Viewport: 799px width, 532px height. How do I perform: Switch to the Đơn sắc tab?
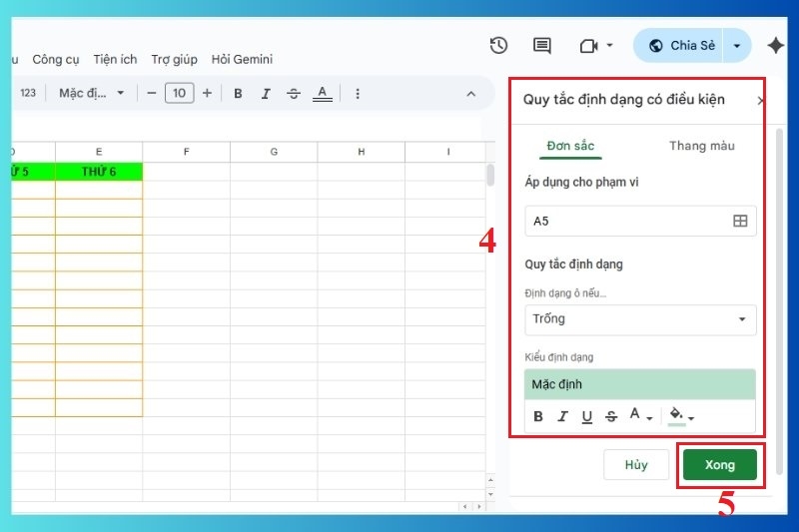[570, 146]
